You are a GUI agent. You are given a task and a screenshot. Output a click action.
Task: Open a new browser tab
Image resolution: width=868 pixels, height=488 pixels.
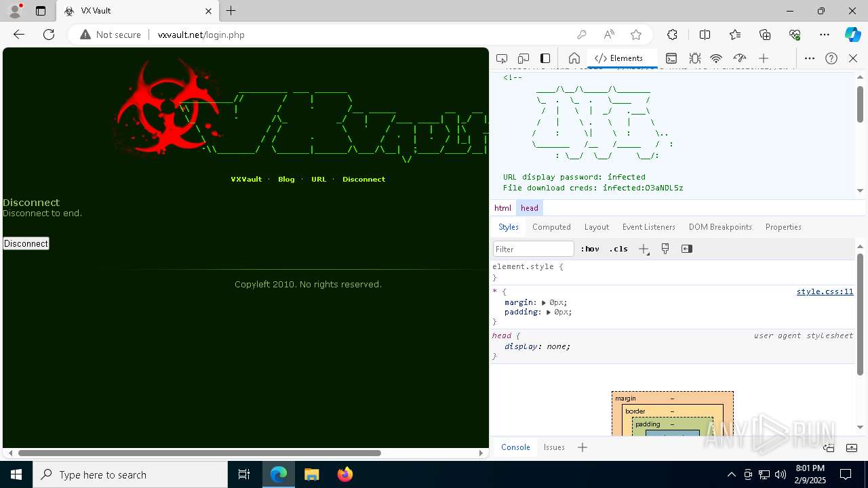coord(231,11)
